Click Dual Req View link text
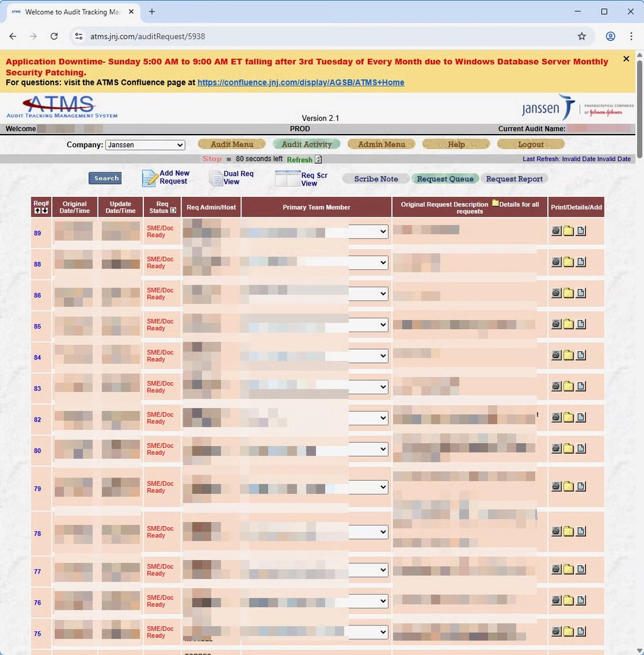The image size is (644, 655). coord(238,177)
